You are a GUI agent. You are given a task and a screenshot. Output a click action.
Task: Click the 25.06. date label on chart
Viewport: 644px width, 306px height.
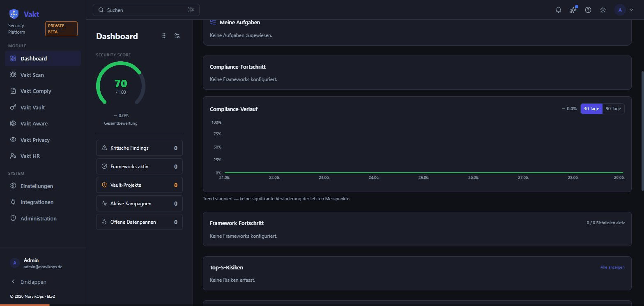pyautogui.click(x=424, y=178)
